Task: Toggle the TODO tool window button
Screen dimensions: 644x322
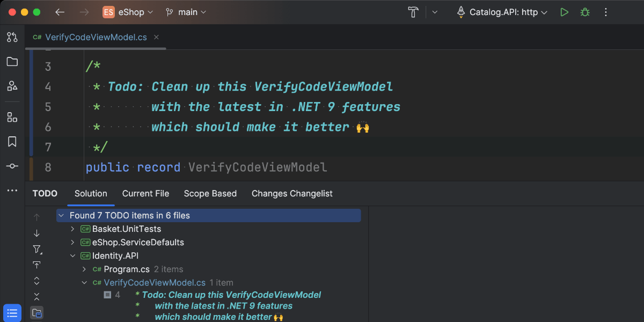Action: 12,312
